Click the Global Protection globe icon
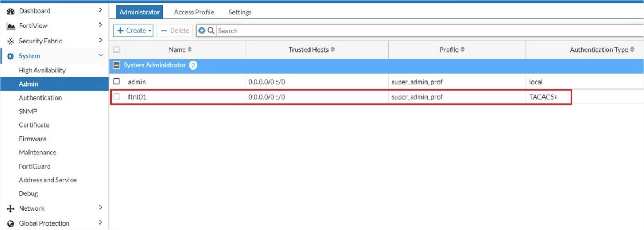The height and width of the screenshot is (230, 644). click(x=11, y=223)
